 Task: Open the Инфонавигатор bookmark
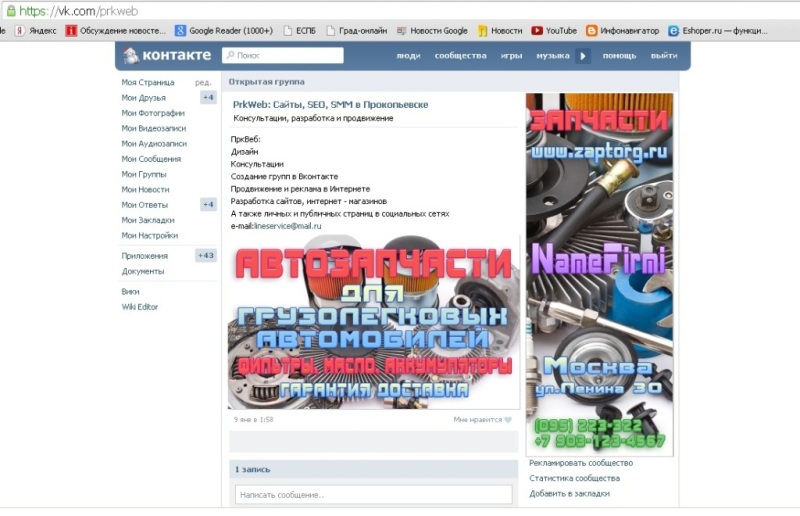coord(623,31)
